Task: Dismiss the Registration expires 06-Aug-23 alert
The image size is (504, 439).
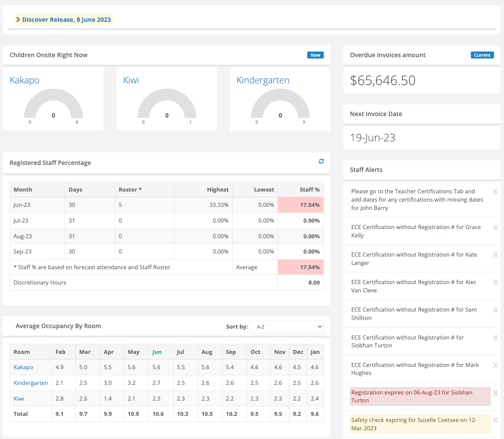Action: click(495, 393)
